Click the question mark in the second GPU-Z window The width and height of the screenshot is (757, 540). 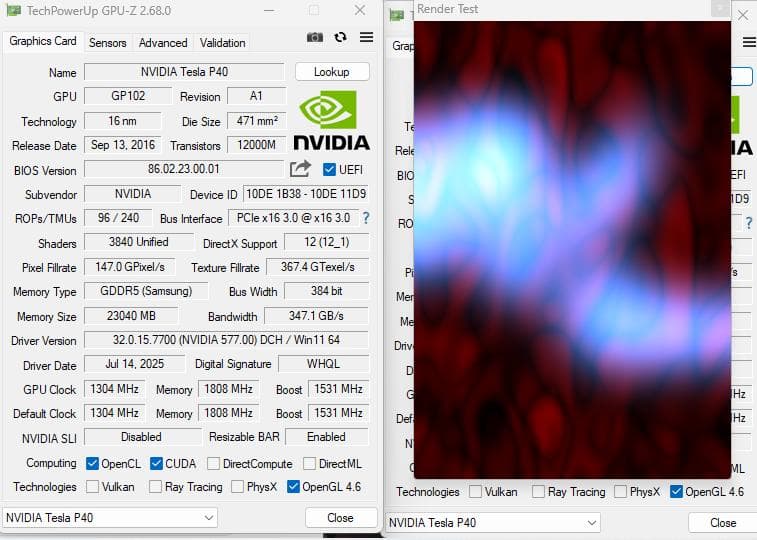pos(749,222)
